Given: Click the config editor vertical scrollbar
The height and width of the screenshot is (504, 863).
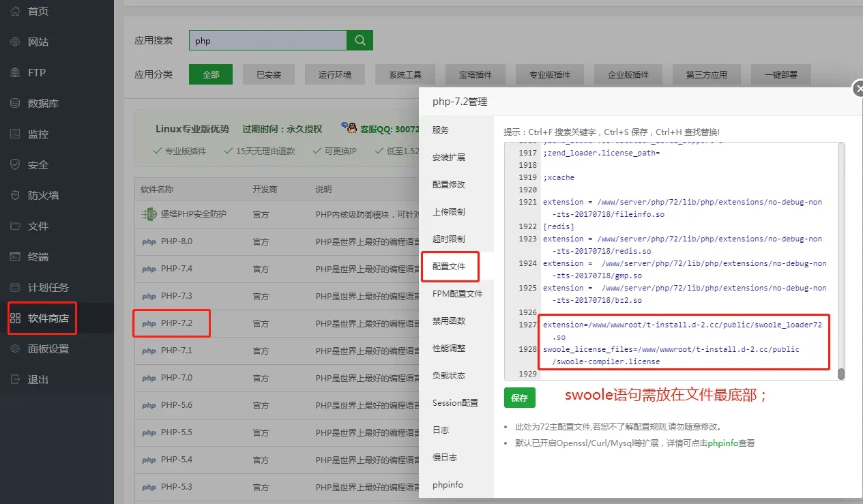Looking at the screenshot, I should coord(841,259).
